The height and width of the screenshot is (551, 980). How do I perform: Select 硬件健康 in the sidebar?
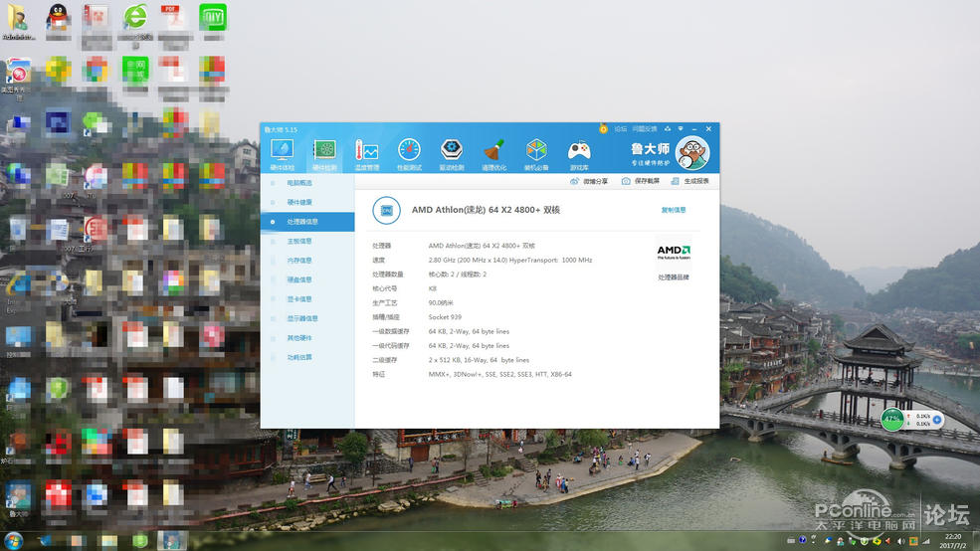click(307, 203)
